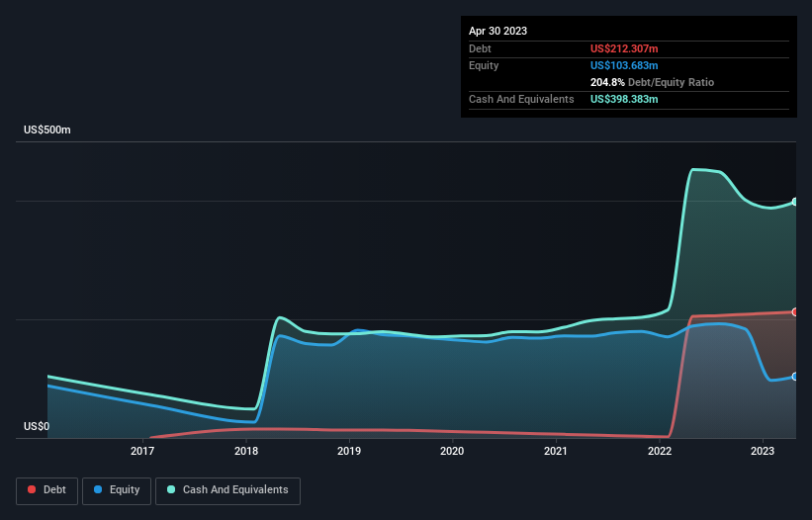
Task: Click the red Debt legend dot
Action: pos(32,489)
